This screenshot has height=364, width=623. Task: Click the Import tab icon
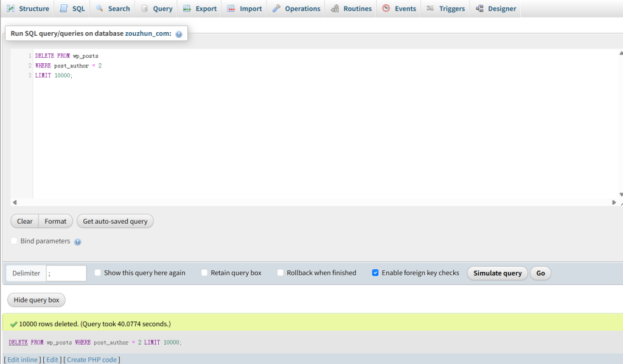coord(231,9)
